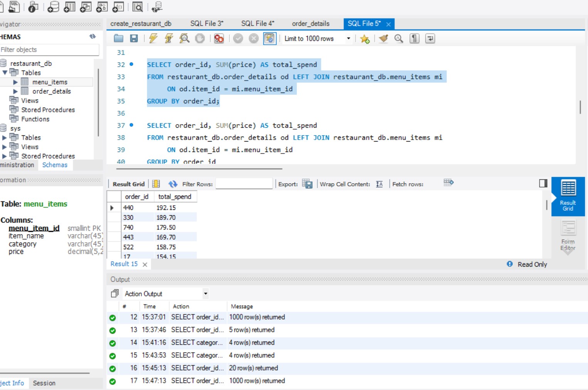Sort results by total_spend column header
This screenshot has width=588, height=390.
[x=175, y=197]
